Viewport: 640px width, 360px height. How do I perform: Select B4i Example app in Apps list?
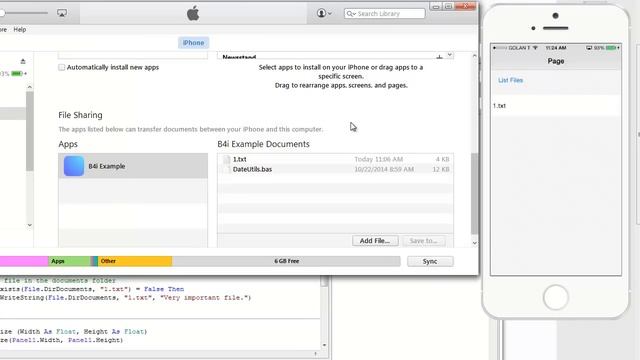(133, 166)
